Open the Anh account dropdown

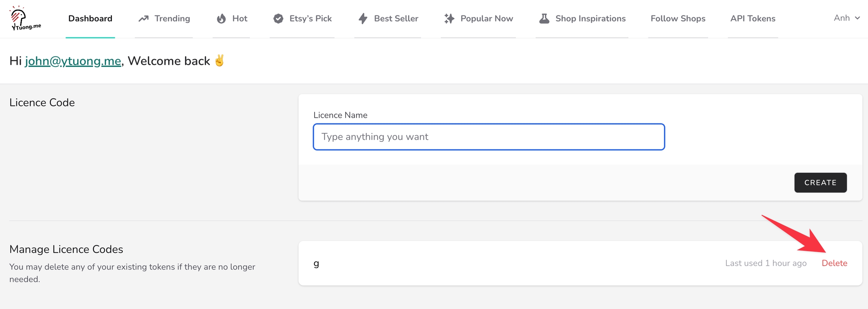pos(842,18)
